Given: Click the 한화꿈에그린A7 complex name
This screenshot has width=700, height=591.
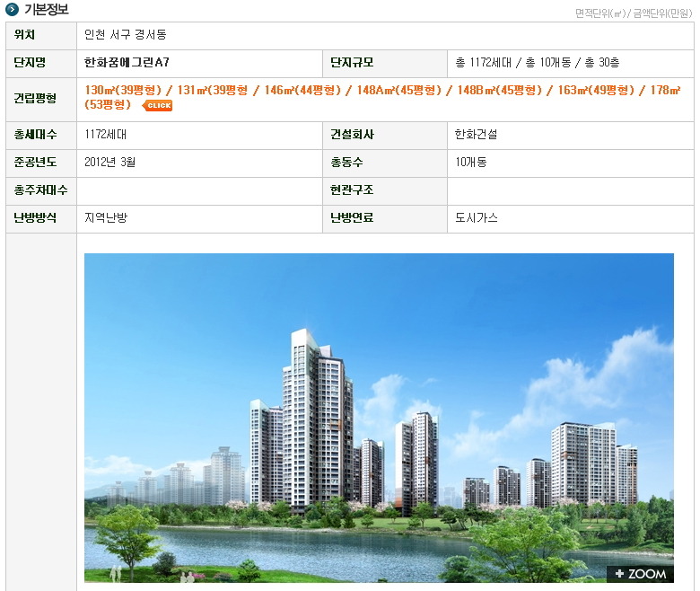Looking at the screenshot, I should [127, 62].
